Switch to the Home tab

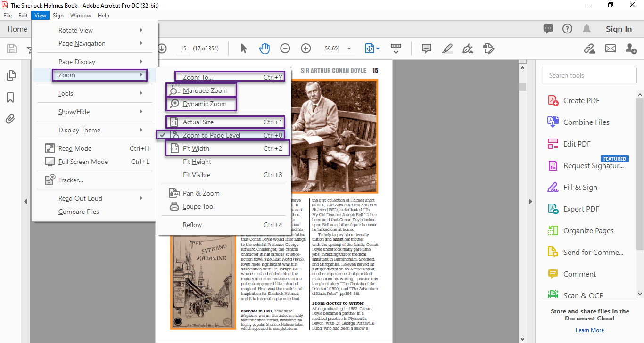[x=17, y=29]
